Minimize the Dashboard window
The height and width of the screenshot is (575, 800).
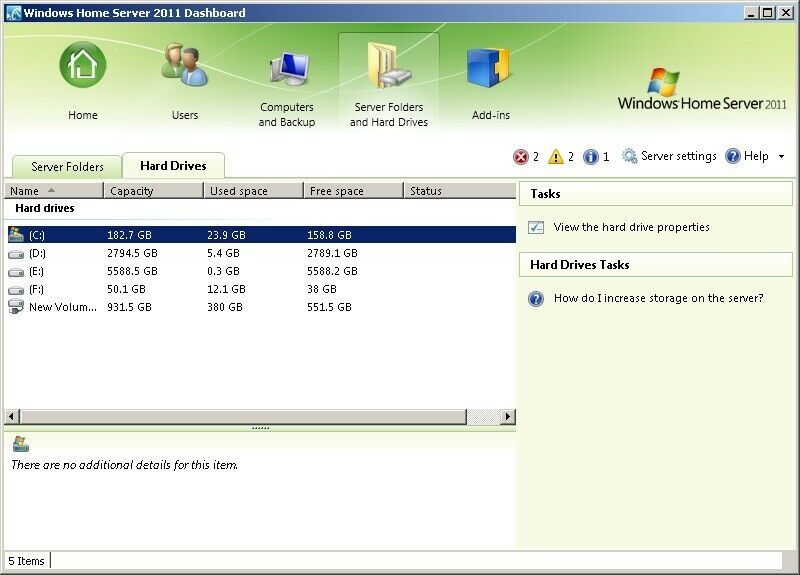[750, 13]
